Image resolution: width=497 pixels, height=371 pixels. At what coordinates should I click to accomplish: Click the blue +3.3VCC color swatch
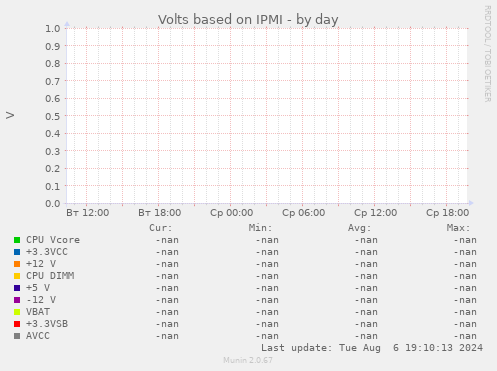coord(17,252)
